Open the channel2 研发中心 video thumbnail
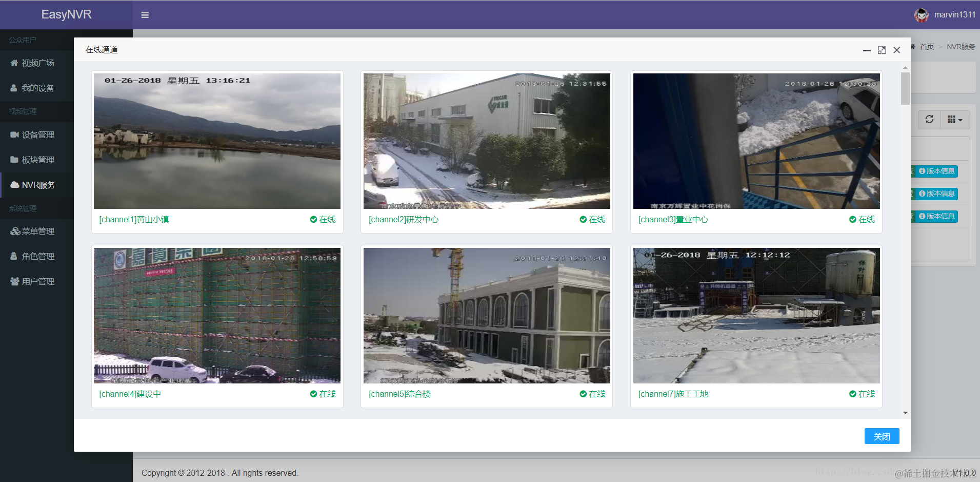Viewport: 980px width, 482px height. point(487,141)
